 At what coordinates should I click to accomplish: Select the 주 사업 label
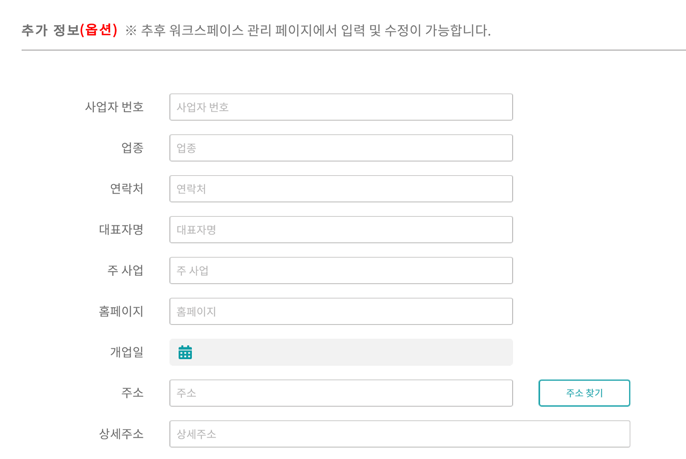[x=125, y=270]
